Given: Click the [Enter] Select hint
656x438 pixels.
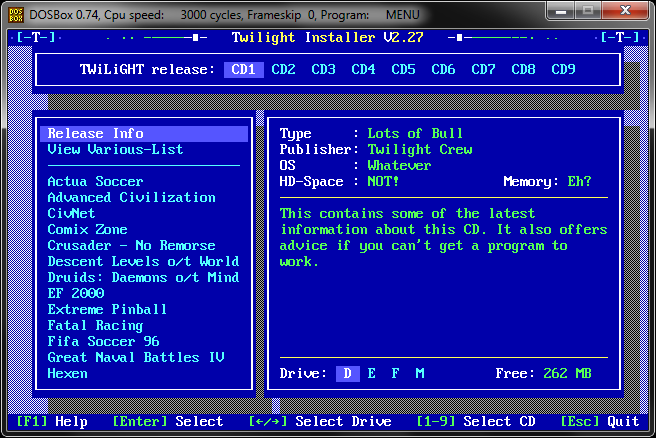Looking at the screenshot, I should pos(168,422).
